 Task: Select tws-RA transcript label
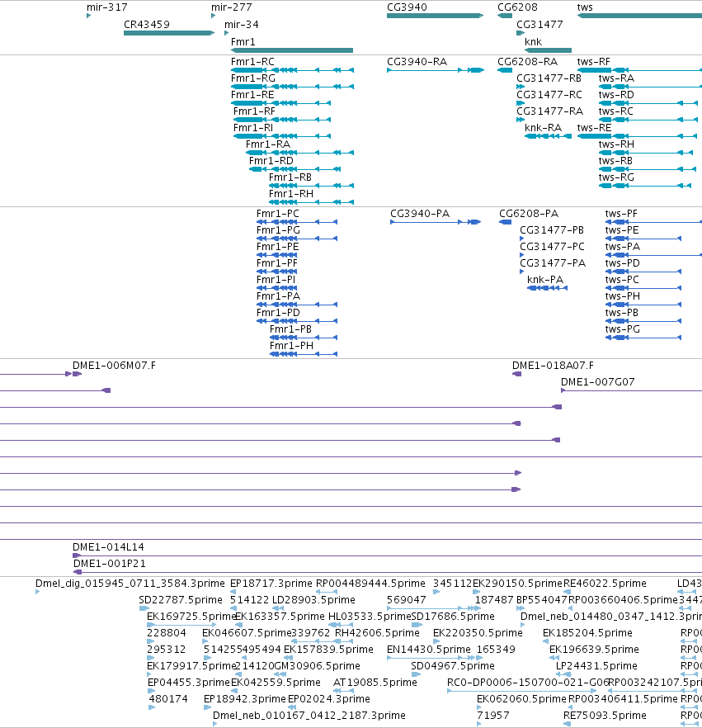617,78
